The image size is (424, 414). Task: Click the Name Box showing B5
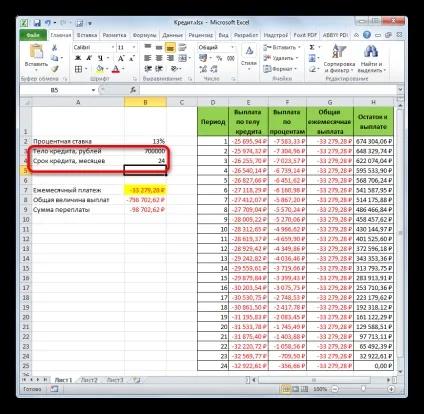point(55,90)
